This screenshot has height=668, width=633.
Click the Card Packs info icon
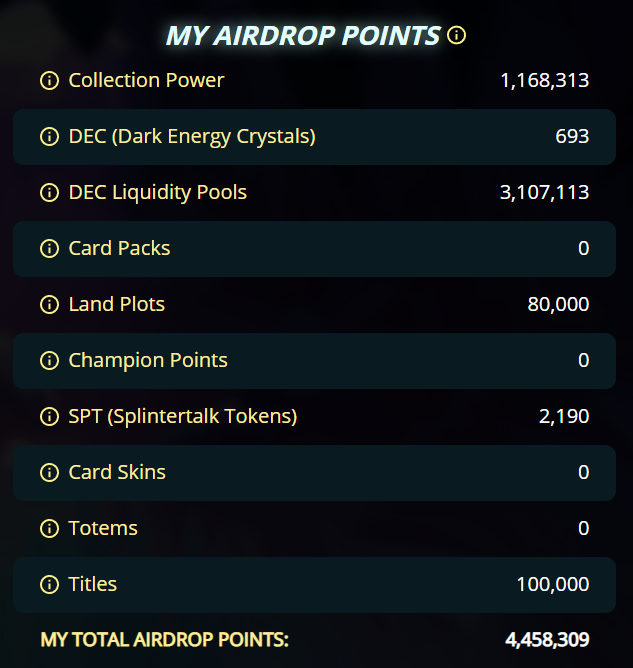click(x=49, y=248)
